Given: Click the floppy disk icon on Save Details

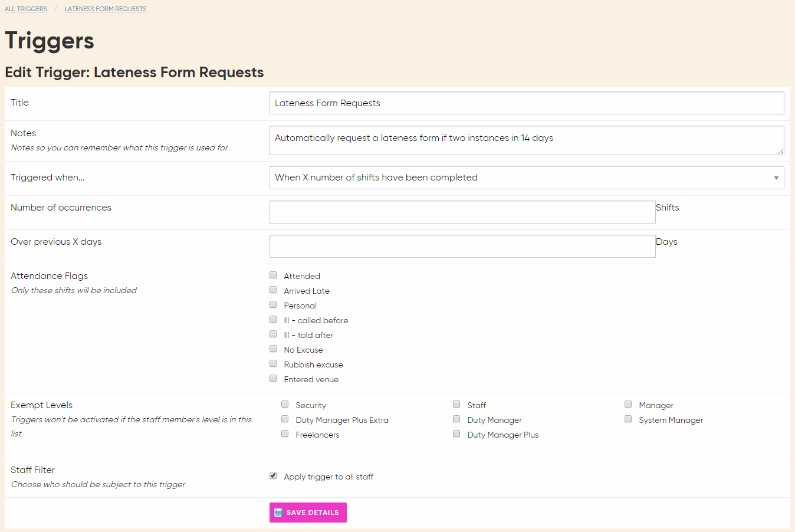Looking at the screenshot, I should [x=278, y=513].
